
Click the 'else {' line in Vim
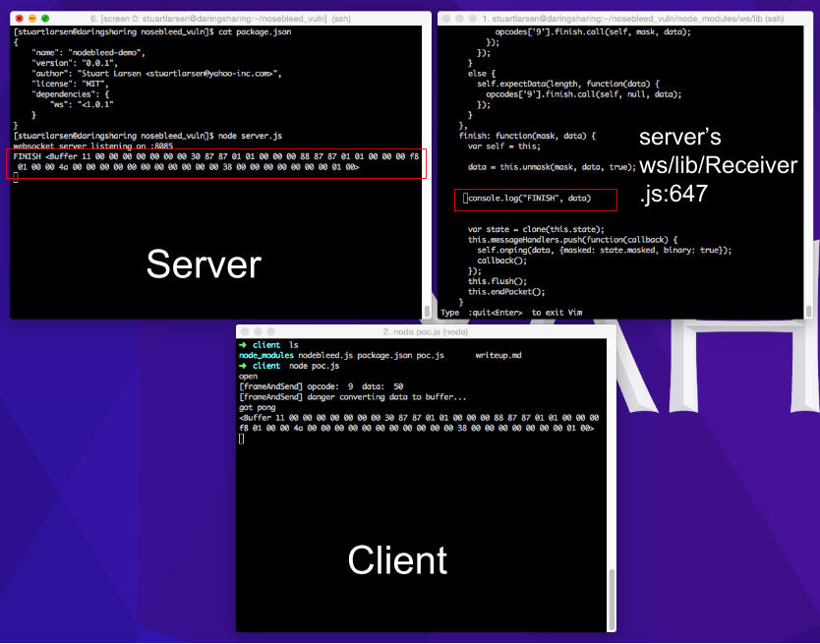(x=481, y=74)
